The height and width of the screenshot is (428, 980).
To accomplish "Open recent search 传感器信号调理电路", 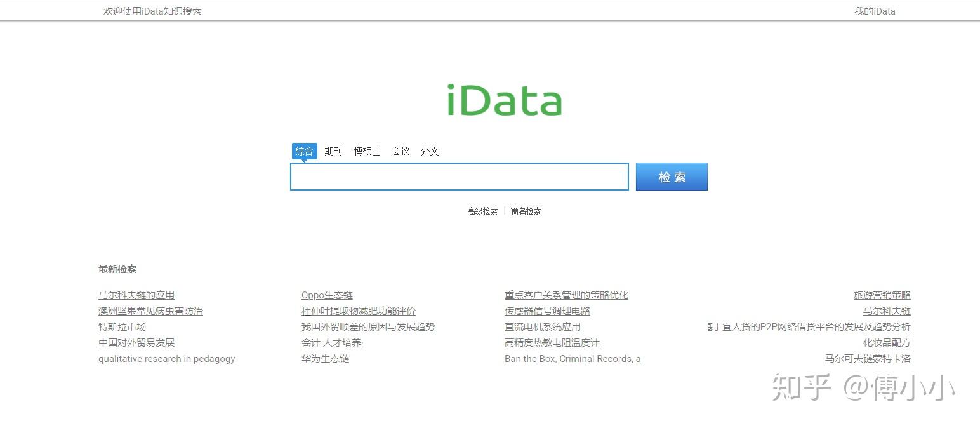I will click(x=547, y=311).
